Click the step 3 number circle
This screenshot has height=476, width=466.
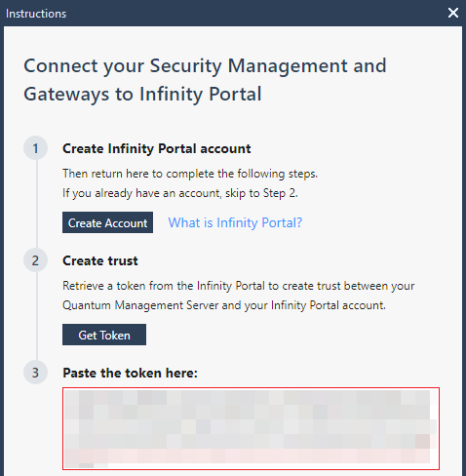(x=35, y=373)
